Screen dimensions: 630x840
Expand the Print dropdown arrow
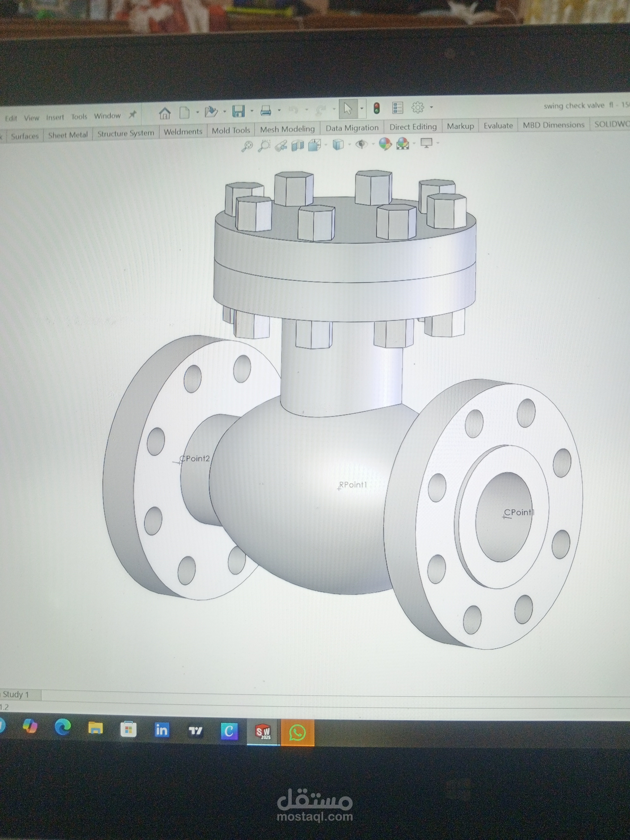[x=279, y=110]
